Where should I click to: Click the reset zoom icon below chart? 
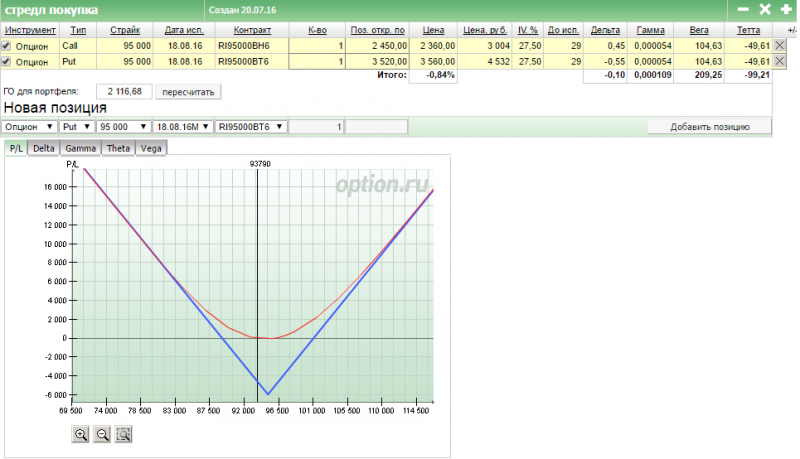[124, 434]
